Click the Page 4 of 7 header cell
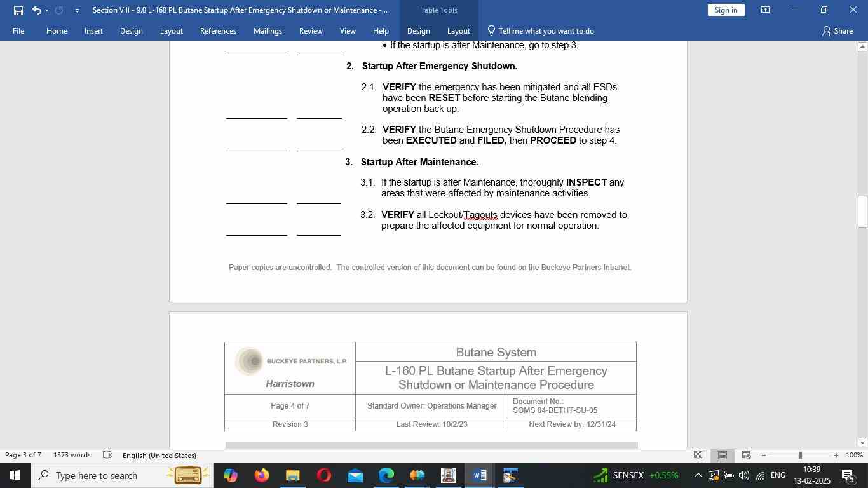Viewport: 868px width, 488px height. (290, 406)
